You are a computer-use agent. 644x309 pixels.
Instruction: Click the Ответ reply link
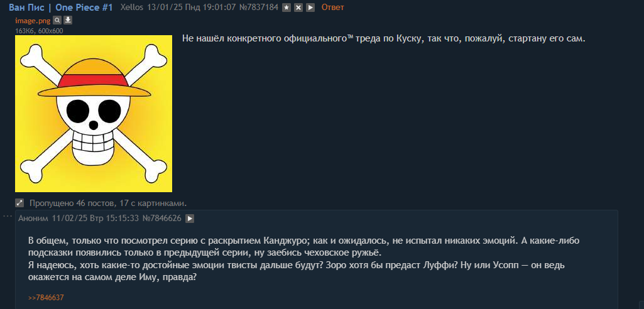tap(332, 8)
